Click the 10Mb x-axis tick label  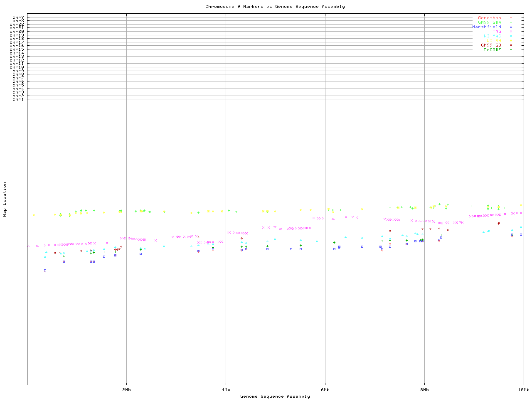[x=523, y=390]
